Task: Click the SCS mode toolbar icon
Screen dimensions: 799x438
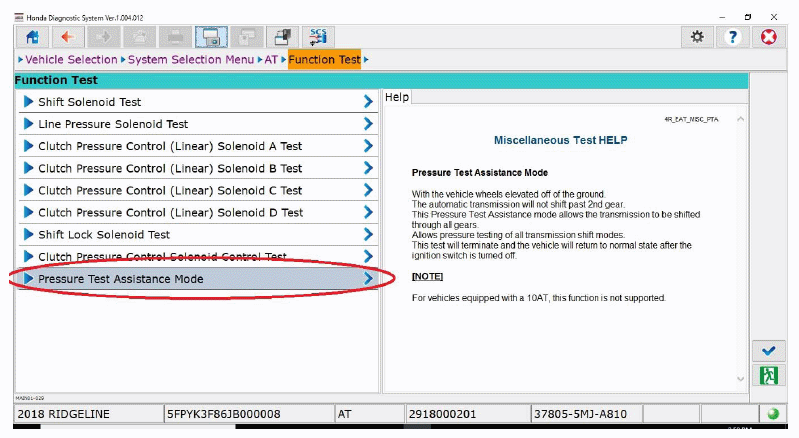Action: pos(318,37)
